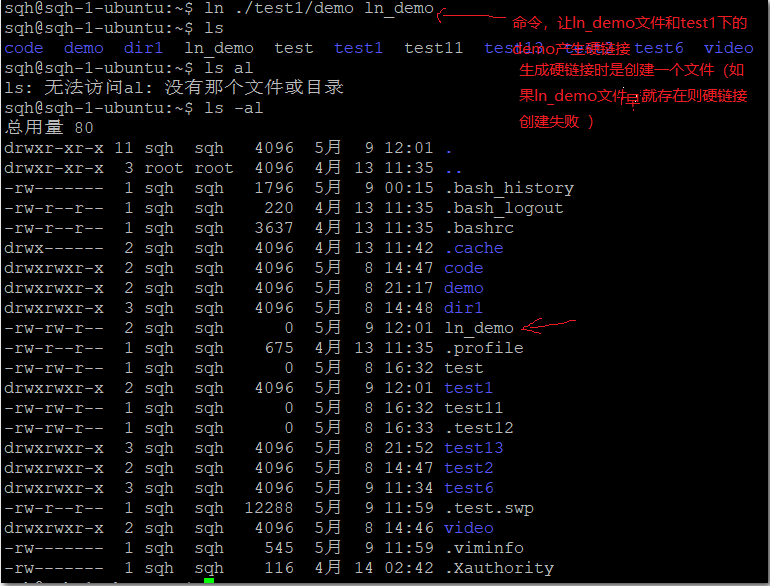This screenshot has height=586, width=770.
Task: Select the ".bash_history" file name
Action: (509, 188)
